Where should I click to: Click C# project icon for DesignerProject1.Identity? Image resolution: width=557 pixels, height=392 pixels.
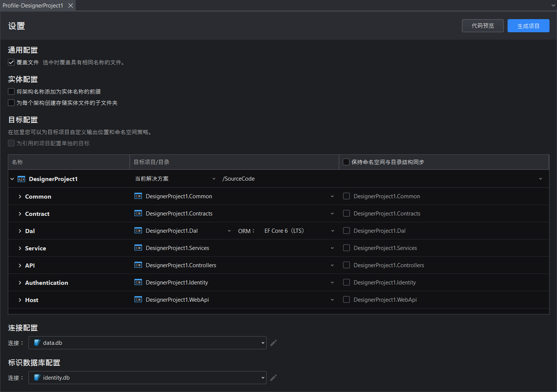click(138, 282)
